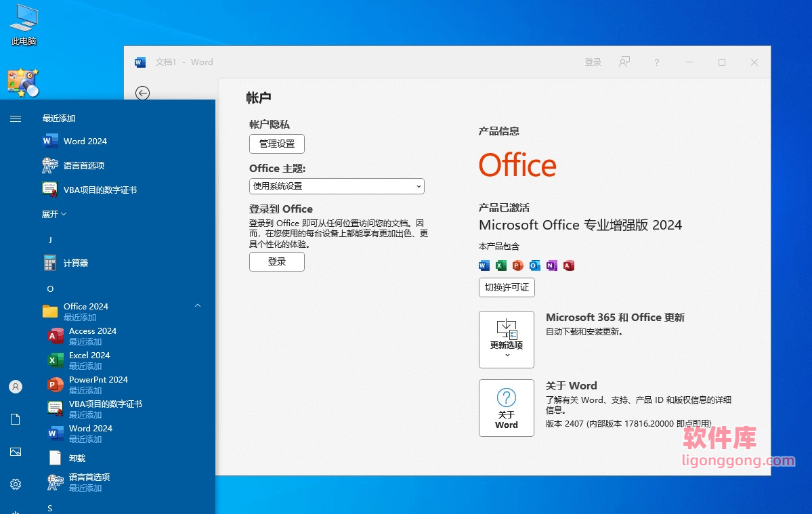Click the 切换许可证 button
Screen dimensions: 812x514
click(507, 288)
